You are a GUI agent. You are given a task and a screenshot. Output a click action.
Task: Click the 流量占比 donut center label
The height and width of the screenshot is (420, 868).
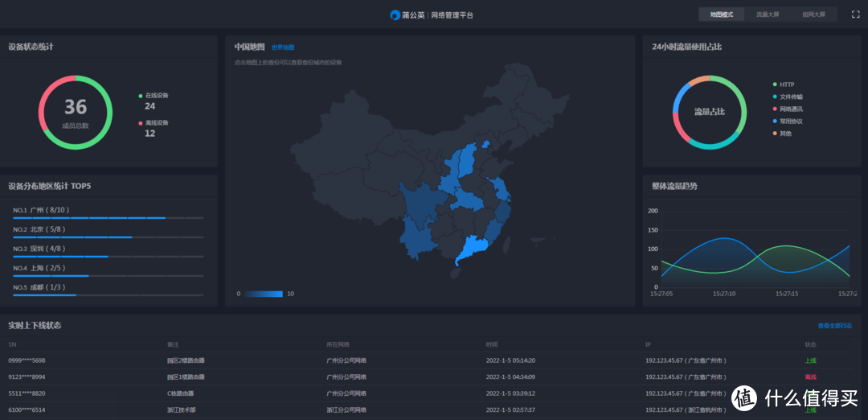coord(710,112)
